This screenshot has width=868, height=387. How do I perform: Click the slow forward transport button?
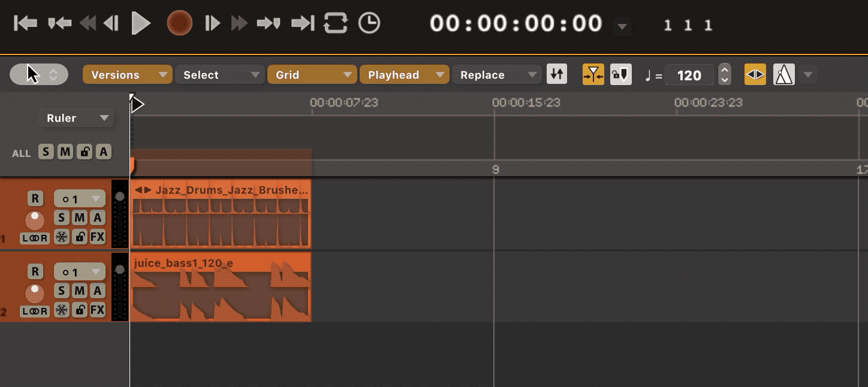click(212, 23)
